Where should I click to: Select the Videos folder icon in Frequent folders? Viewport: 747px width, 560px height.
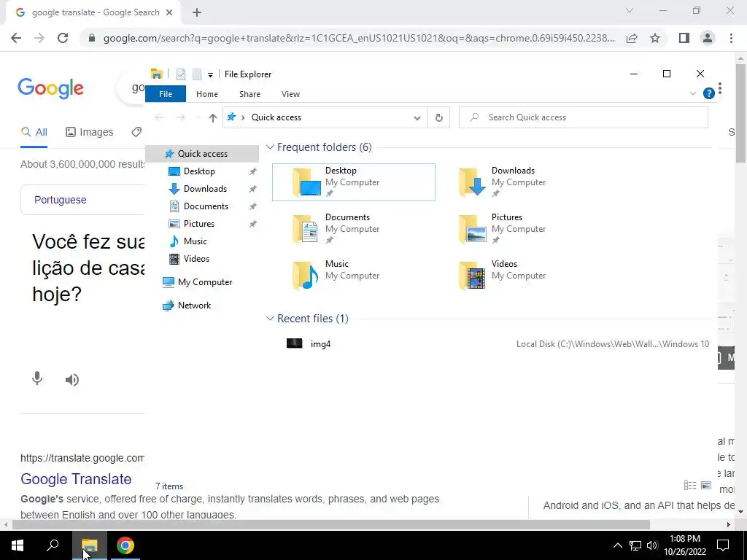click(x=472, y=275)
